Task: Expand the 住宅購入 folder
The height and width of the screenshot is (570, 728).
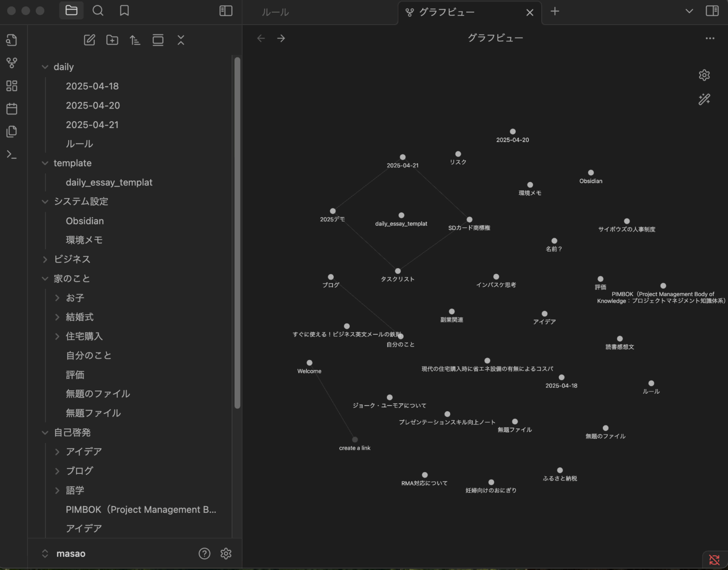Action: pos(57,336)
